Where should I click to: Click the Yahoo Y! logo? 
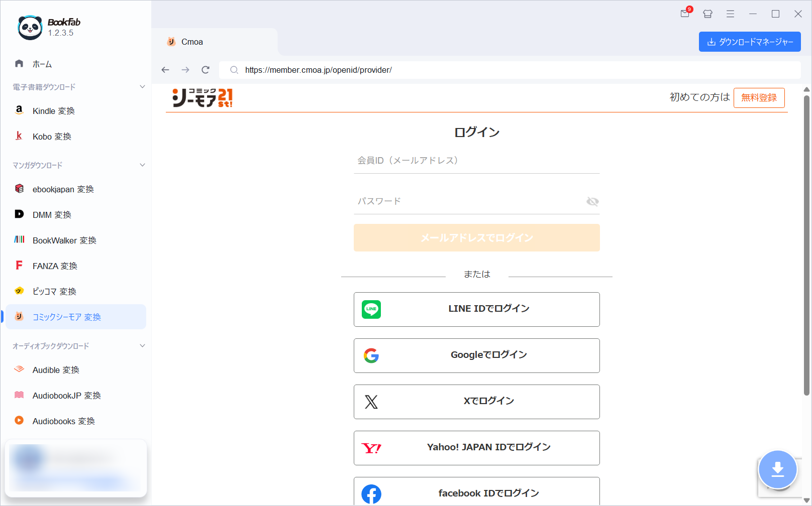pyautogui.click(x=371, y=448)
